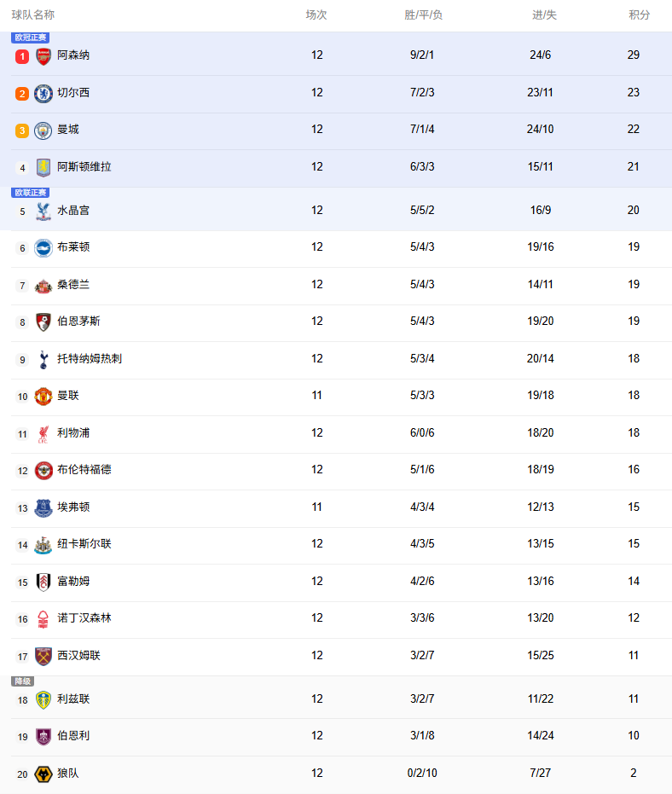The width and height of the screenshot is (672, 794).
Task: Click the Chelsea club badge
Action: click(43, 93)
